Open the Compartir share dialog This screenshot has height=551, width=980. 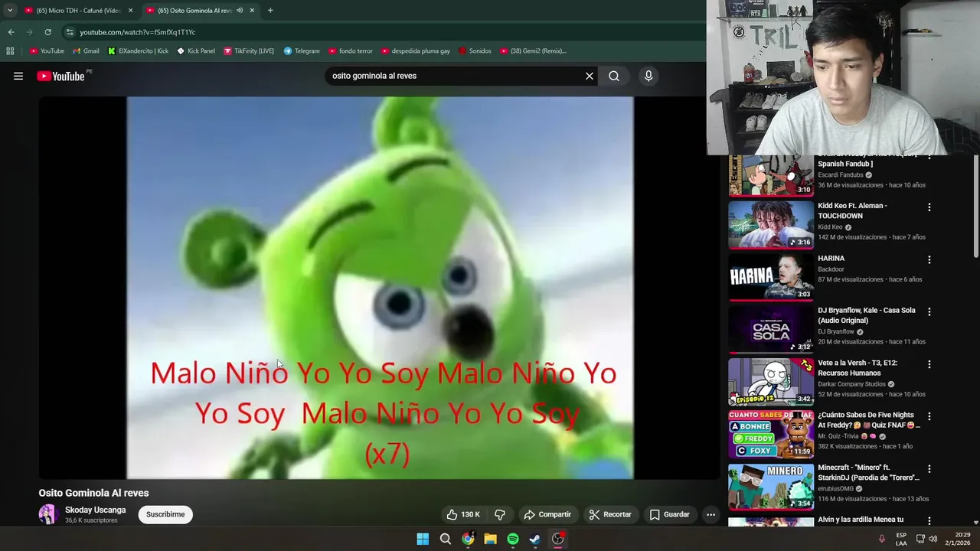pos(547,514)
